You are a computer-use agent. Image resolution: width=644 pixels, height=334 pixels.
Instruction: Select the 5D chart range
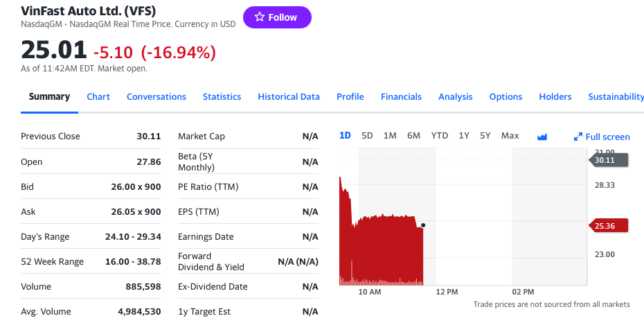click(x=367, y=136)
